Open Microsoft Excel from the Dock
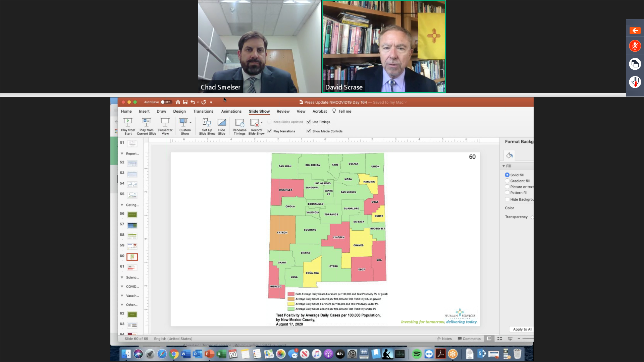Viewport: 644px width, 362px height. pyautogui.click(x=221, y=354)
